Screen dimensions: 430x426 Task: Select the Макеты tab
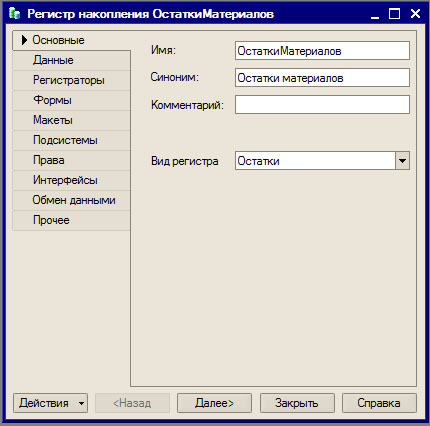coord(71,120)
